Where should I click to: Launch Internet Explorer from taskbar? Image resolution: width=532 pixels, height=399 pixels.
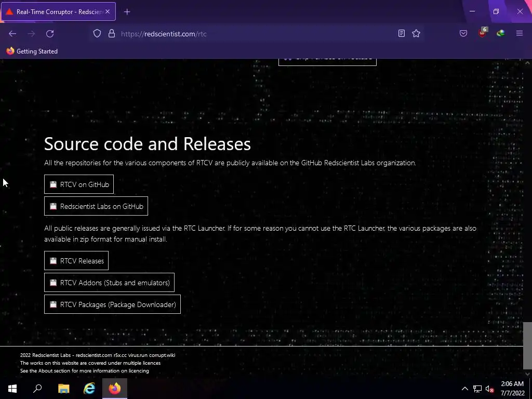pyautogui.click(x=89, y=388)
